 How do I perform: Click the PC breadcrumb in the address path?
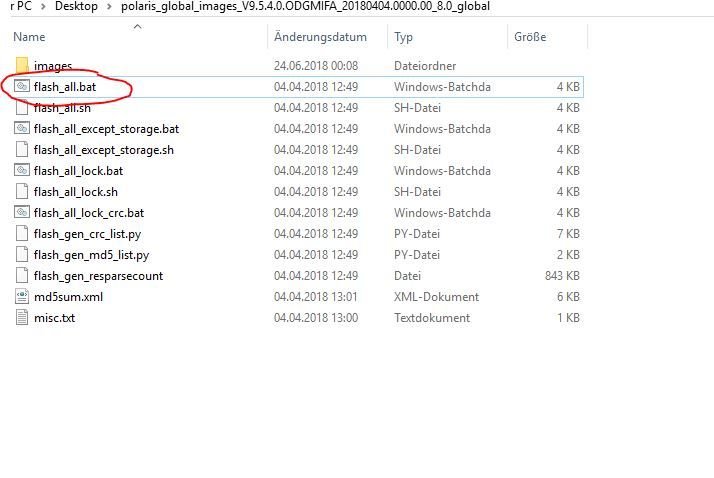pos(21,6)
